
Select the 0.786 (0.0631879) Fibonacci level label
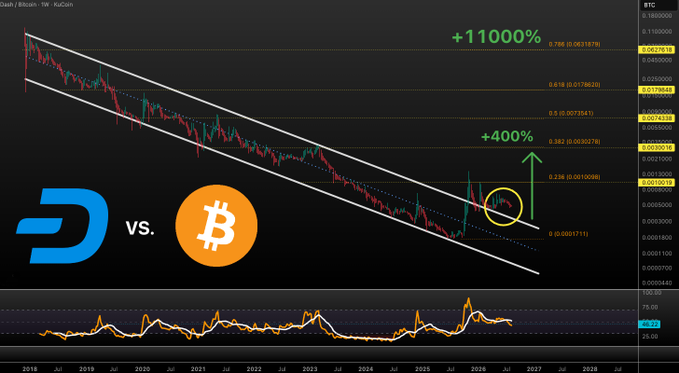(x=574, y=44)
